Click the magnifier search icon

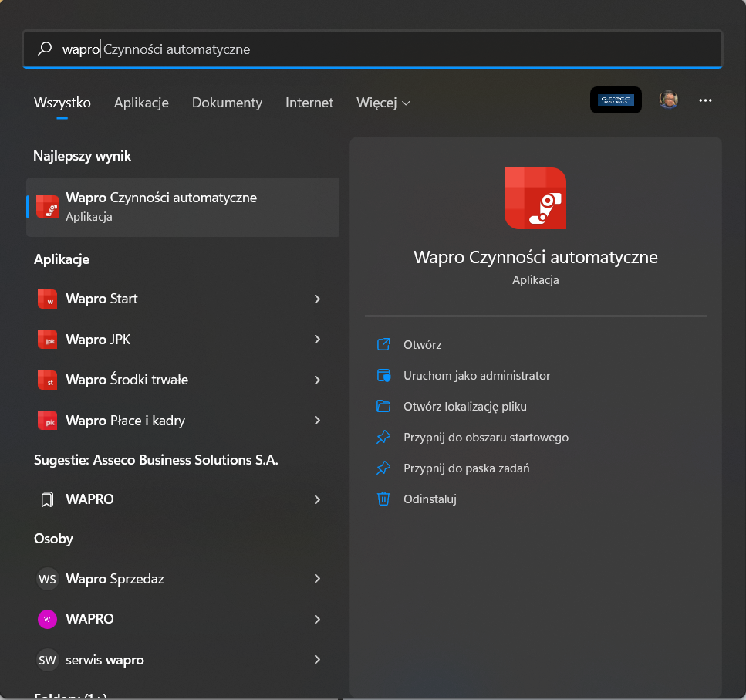[x=46, y=49]
